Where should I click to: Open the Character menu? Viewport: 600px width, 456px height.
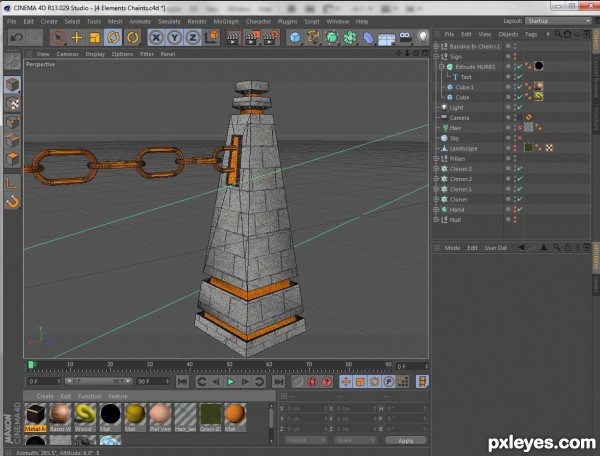[258, 21]
